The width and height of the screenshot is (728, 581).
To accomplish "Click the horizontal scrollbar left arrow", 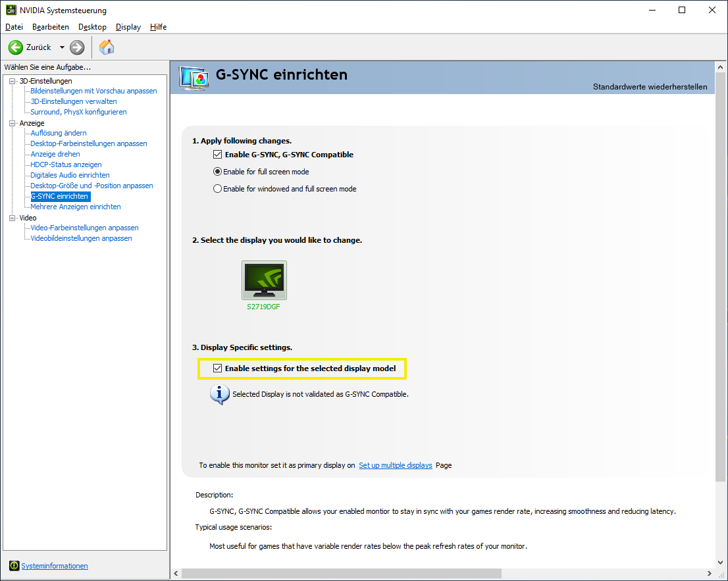I will point(176,574).
